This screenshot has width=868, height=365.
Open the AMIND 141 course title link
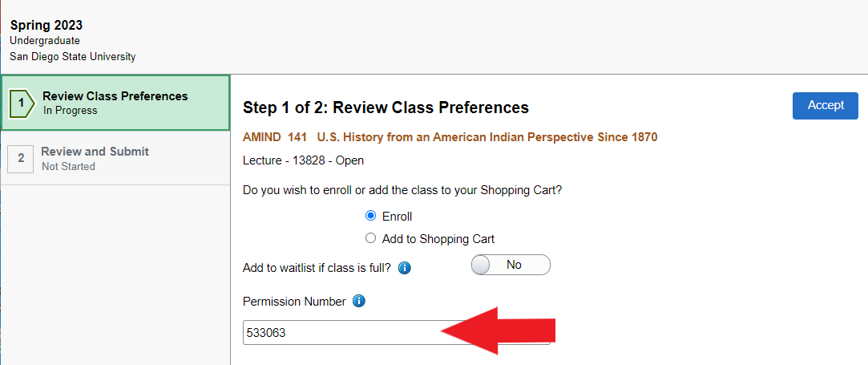450,137
